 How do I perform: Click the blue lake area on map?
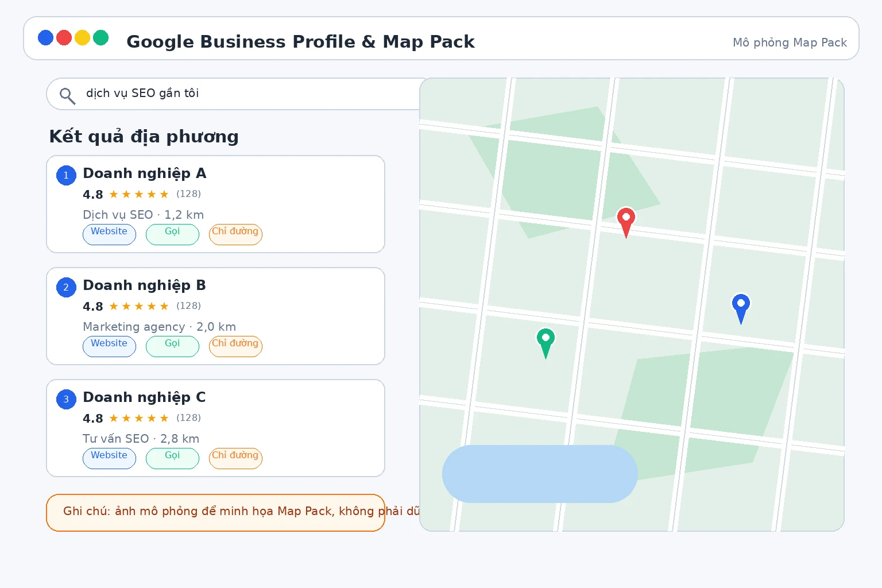click(x=540, y=474)
